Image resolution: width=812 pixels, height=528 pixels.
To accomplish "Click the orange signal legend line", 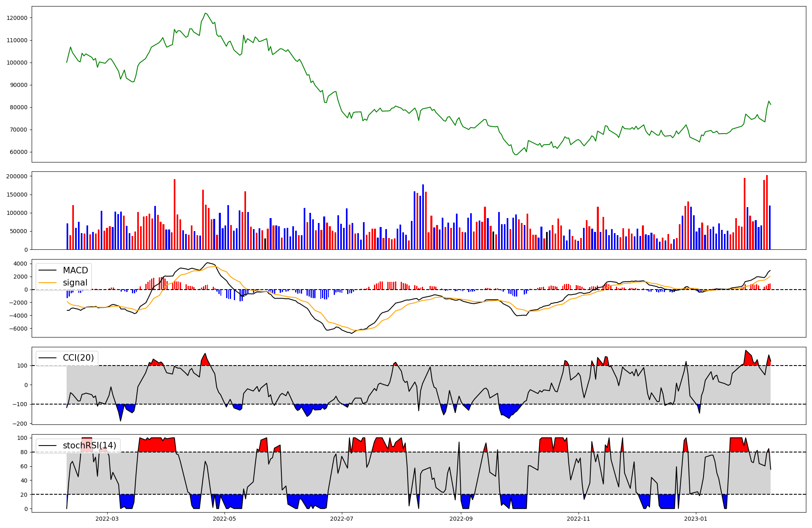I will (x=47, y=283).
